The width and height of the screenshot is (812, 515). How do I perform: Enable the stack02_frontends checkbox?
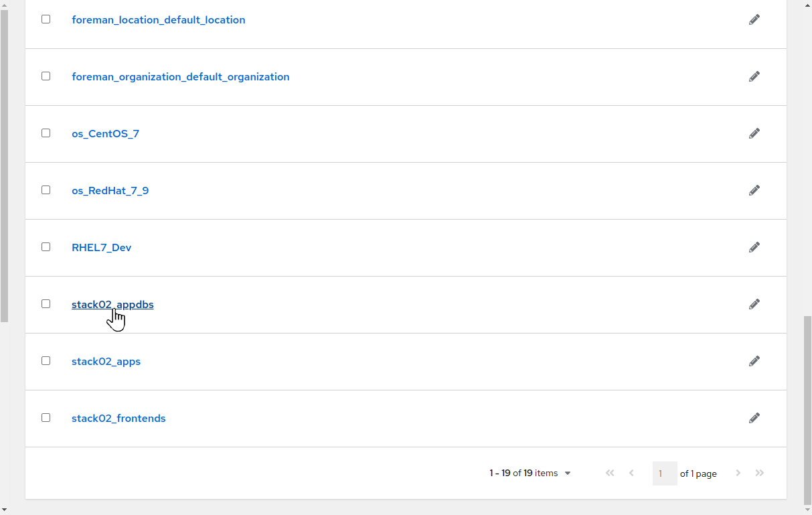[46, 417]
